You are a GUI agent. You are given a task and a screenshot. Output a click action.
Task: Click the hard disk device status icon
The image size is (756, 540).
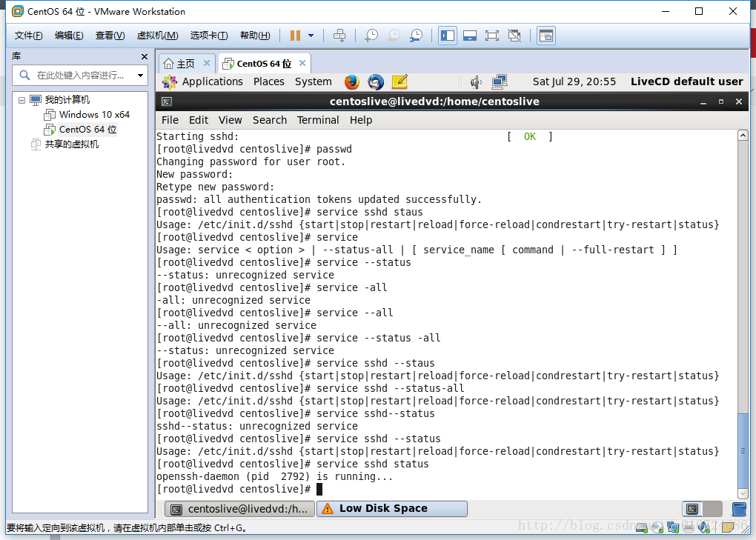[x=642, y=528]
